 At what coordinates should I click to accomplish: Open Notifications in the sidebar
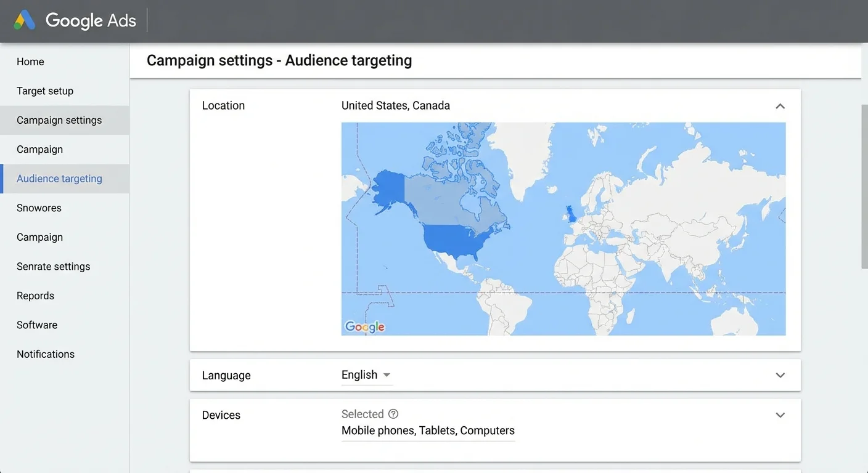[65, 354]
